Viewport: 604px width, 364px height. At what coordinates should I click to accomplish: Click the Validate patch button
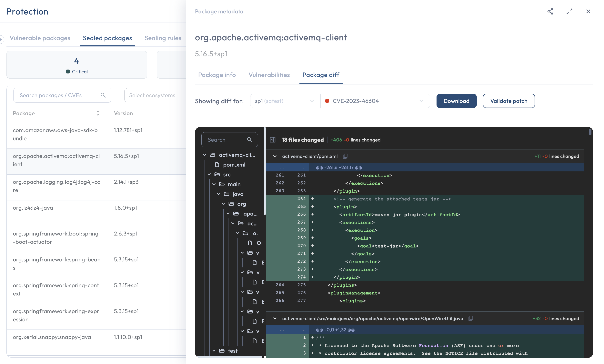click(509, 101)
